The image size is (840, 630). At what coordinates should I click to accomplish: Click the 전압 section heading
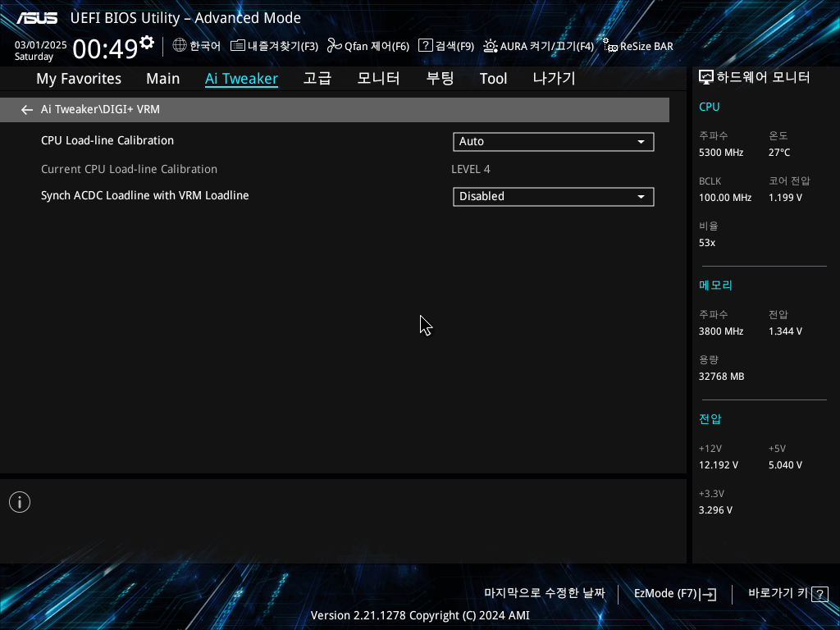click(710, 418)
